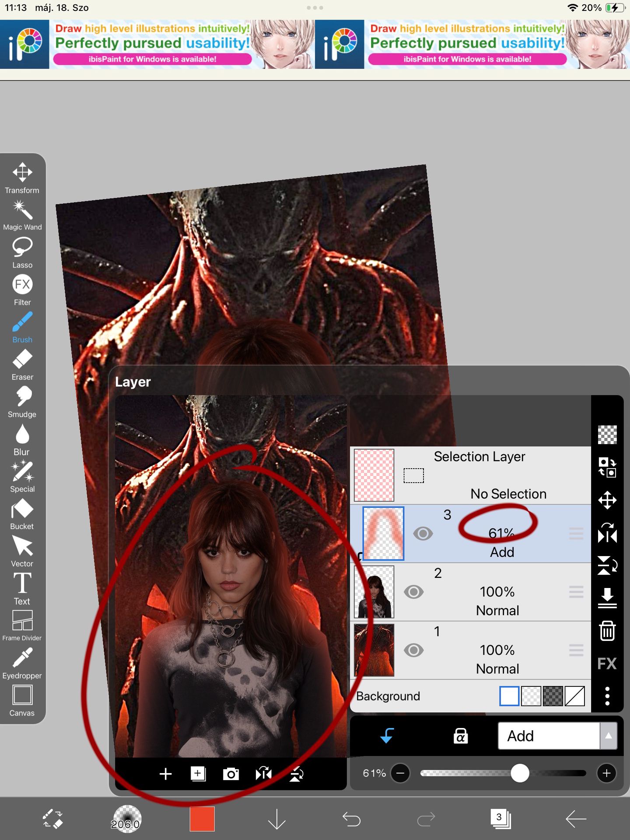The width and height of the screenshot is (630, 840).
Task: Tap layer 3 thumbnail
Action: click(x=384, y=534)
